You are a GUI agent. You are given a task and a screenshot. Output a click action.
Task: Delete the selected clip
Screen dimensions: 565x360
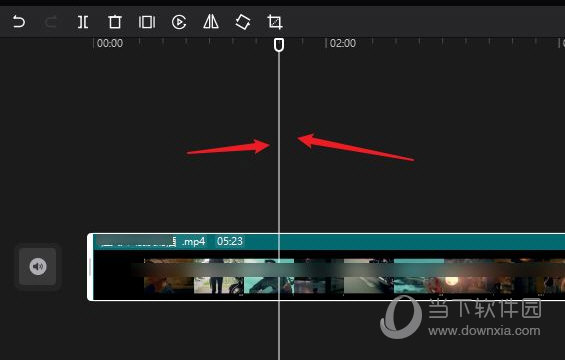tap(115, 22)
